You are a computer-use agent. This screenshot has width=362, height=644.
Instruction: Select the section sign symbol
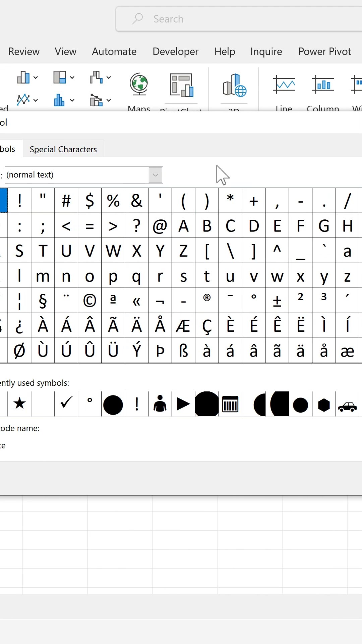(x=43, y=301)
